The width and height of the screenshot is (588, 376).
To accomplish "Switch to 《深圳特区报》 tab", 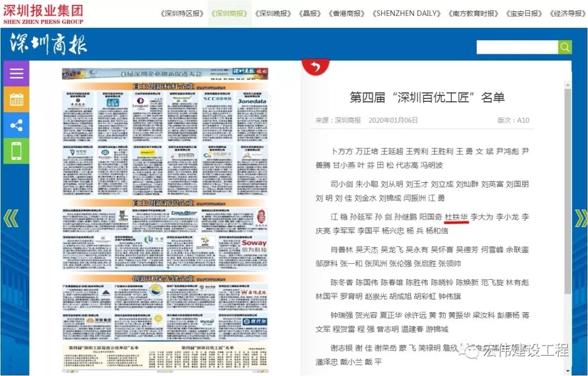I will click(182, 14).
